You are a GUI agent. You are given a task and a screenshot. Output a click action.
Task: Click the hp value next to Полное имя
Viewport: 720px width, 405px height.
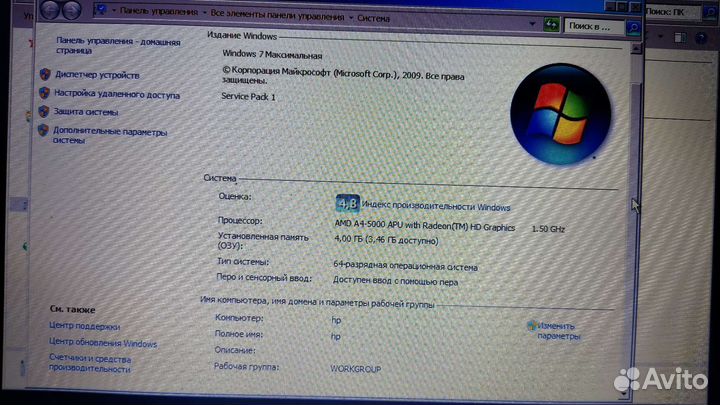(336, 337)
